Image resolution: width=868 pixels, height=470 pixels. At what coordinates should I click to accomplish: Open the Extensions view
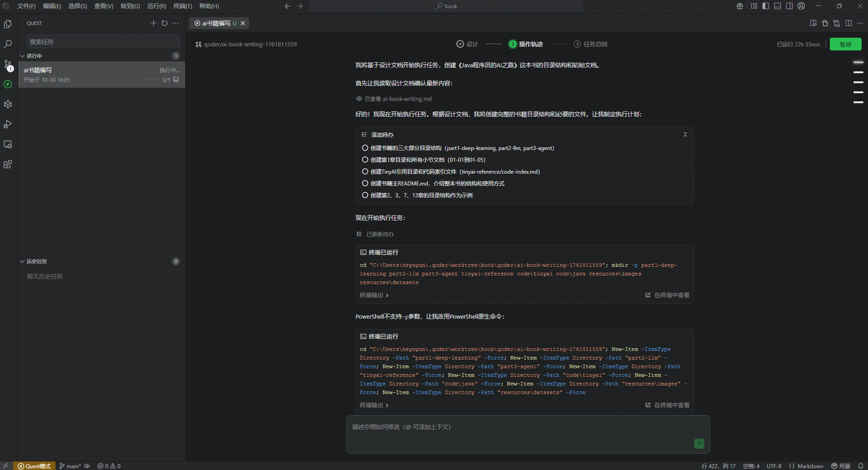(x=8, y=164)
